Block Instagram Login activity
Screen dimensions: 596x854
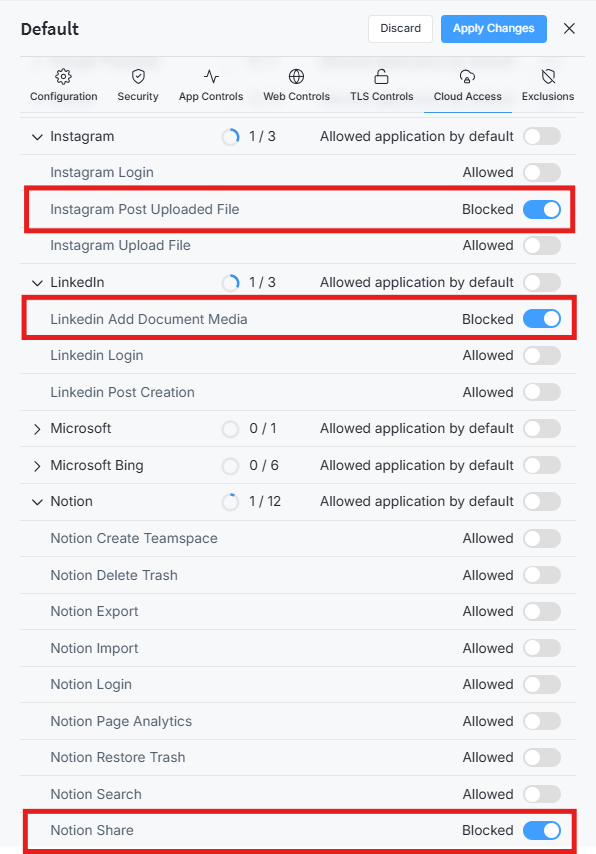click(542, 172)
